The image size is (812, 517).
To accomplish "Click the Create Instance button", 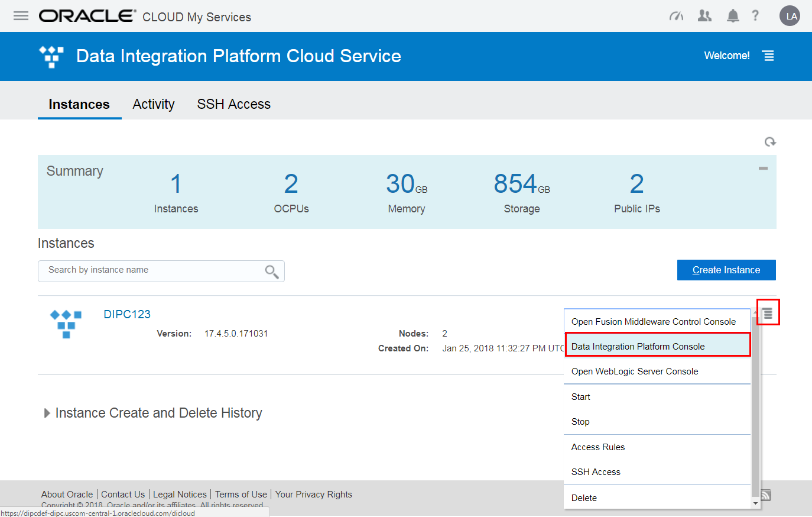I will coord(726,270).
